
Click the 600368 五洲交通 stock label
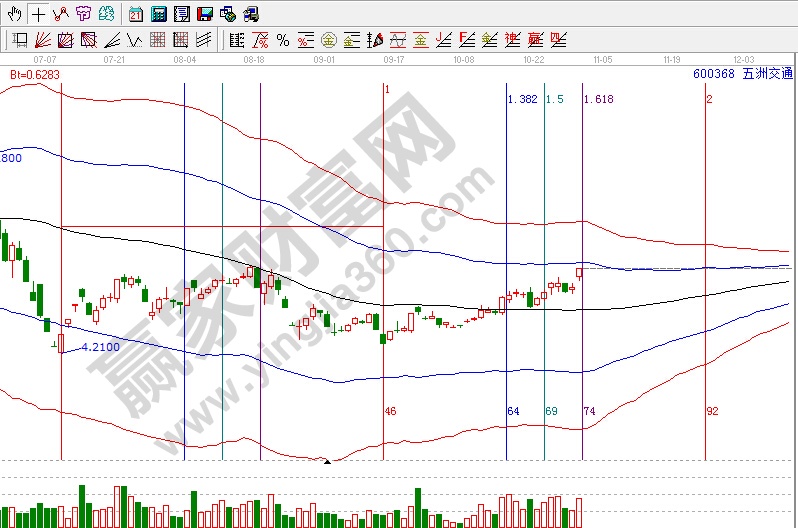[x=742, y=73]
